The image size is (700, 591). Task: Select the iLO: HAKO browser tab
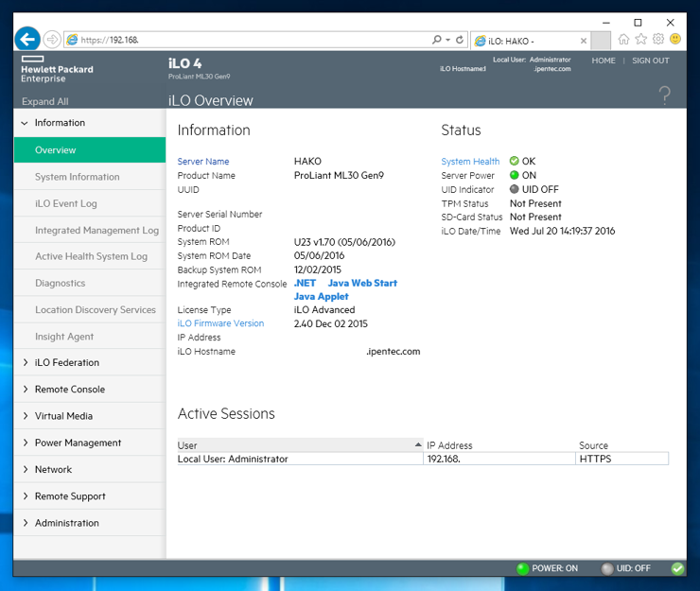click(x=531, y=41)
